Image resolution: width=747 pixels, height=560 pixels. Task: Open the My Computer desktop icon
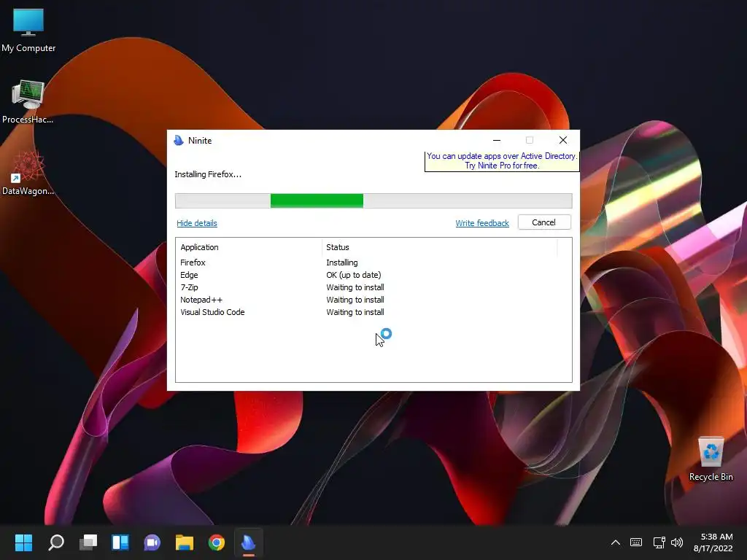(x=28, y=31)
